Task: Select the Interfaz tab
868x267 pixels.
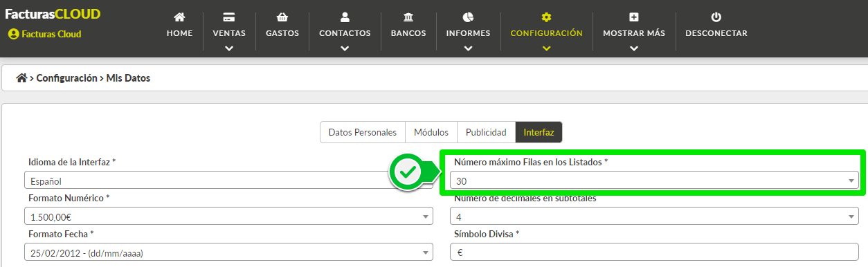Action: coord(539,132)
